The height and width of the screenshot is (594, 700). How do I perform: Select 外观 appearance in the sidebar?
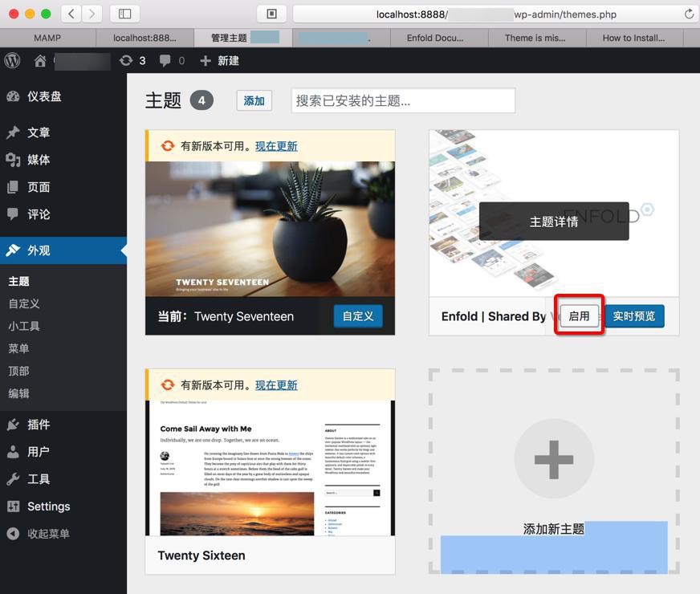63,250
